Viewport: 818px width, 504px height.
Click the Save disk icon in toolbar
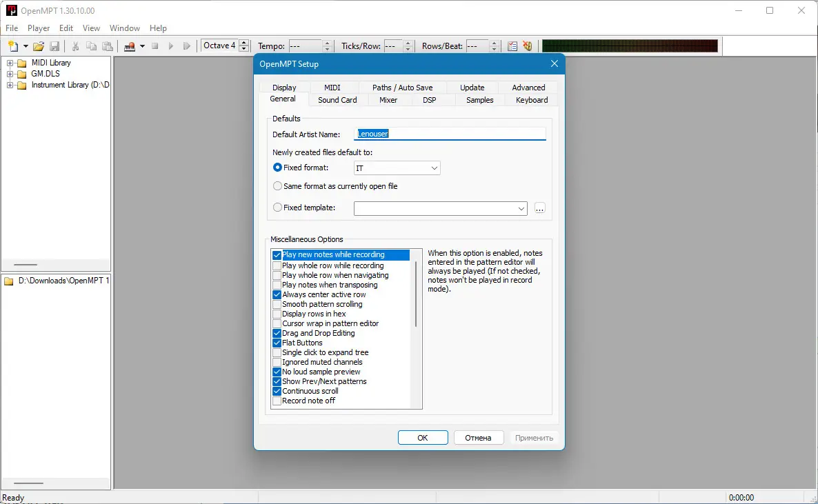(x=54, y=46)
